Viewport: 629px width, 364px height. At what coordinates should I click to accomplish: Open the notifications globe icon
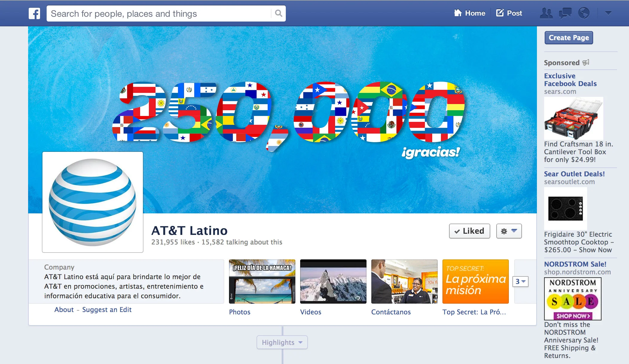[584, 13]
